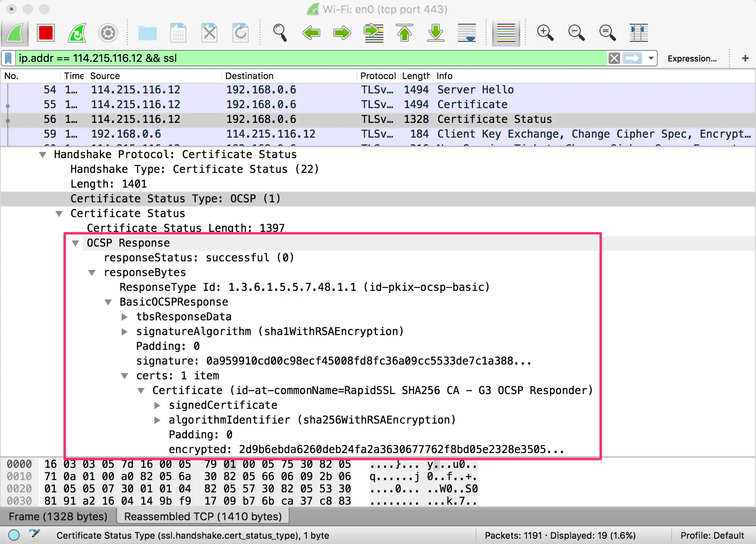
Task: Select Certificate Status Type: OCSP row
Action: [x=378, y=199]
